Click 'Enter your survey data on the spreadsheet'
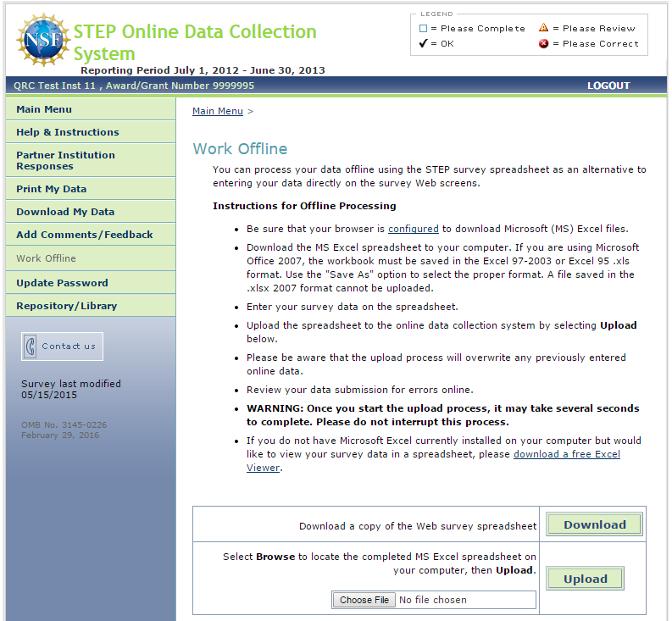The width and height of the screenshot is (672, 621). 353,307
